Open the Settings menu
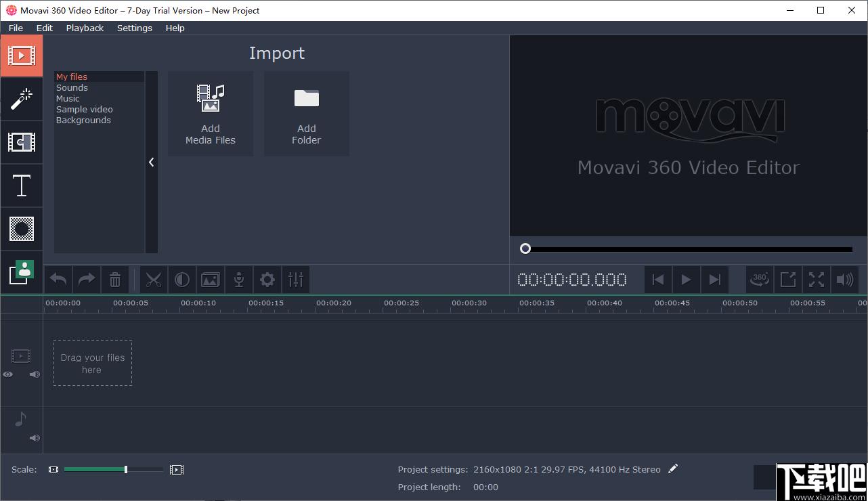This screenshot has height=501, width=868. (x=135, y=28)
